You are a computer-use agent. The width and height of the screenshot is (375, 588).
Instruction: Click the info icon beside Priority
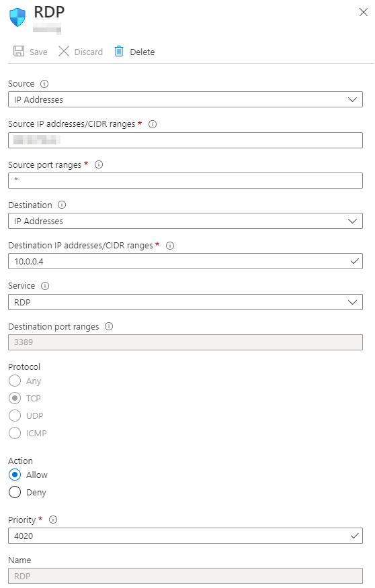53,520
